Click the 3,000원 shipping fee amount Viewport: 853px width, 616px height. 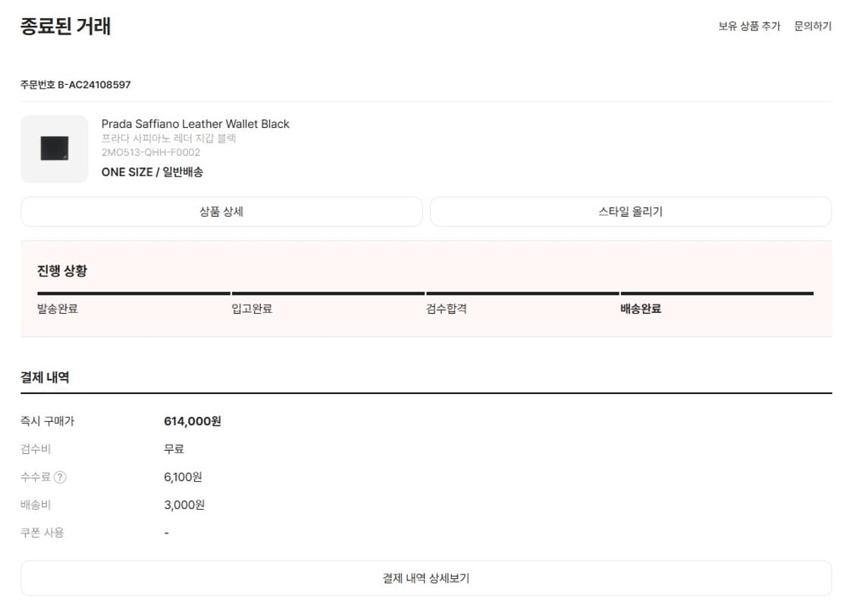pos(184,505)
